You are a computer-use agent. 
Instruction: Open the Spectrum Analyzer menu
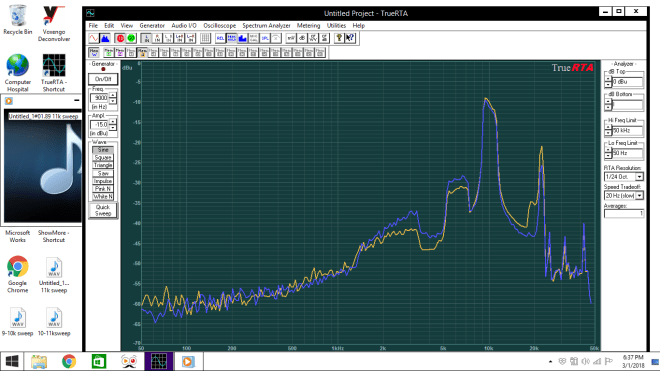266,26
